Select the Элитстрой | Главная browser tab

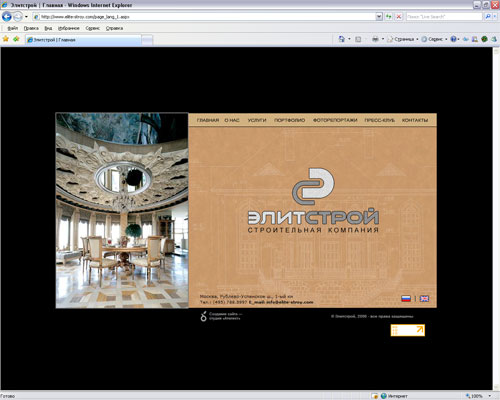point(83,40)
